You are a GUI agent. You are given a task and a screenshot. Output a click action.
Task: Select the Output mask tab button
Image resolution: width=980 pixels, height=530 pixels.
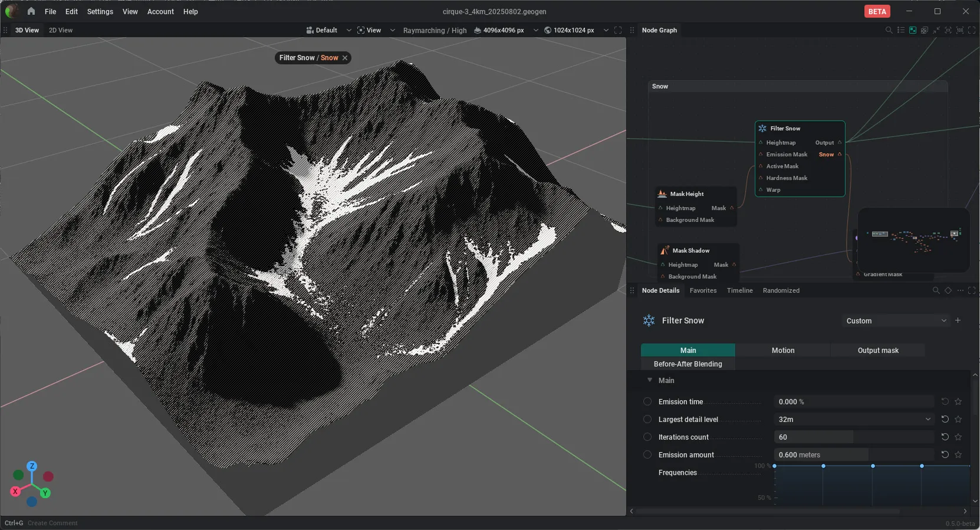(878, 351)
